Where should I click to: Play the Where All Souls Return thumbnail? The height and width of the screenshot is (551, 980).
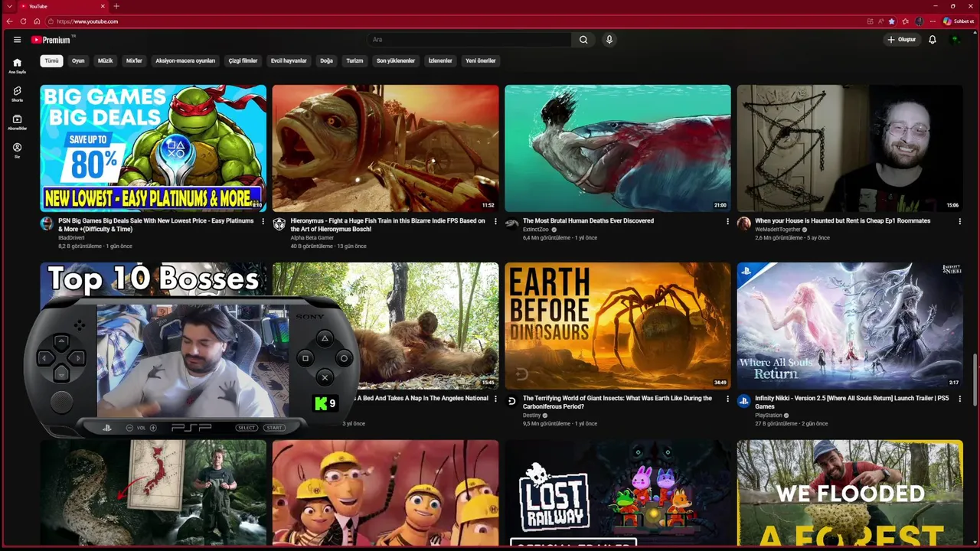[x=850, y=325]
